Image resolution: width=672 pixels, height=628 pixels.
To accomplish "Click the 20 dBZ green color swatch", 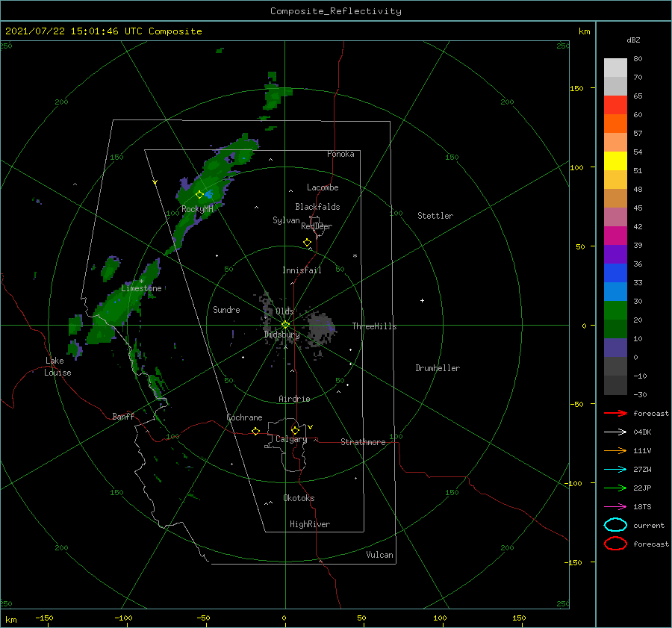I will point(615,311).
